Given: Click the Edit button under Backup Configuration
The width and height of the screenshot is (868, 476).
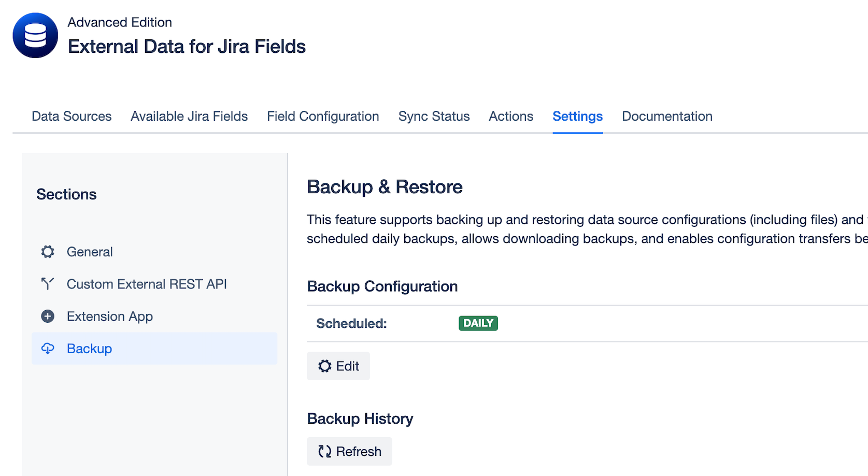Looking at the screenshot, I should point(338,366).
